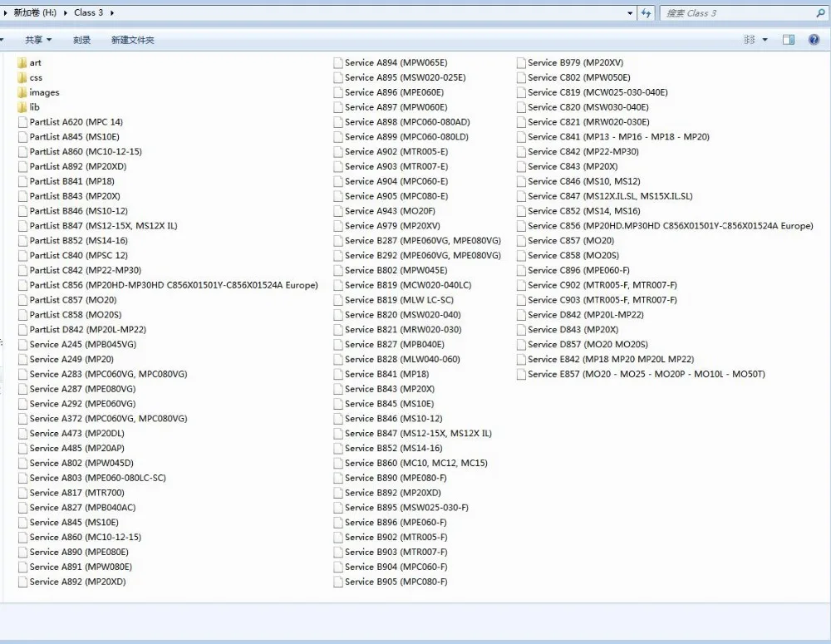The width and height of the screenshot is (831, 644).
Task: Select Service A898 (MPC060-080AD) file
Action: point(407,122)
